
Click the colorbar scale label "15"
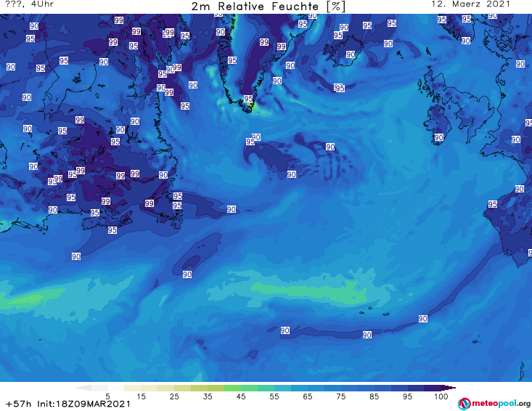(x=141, y=396)
